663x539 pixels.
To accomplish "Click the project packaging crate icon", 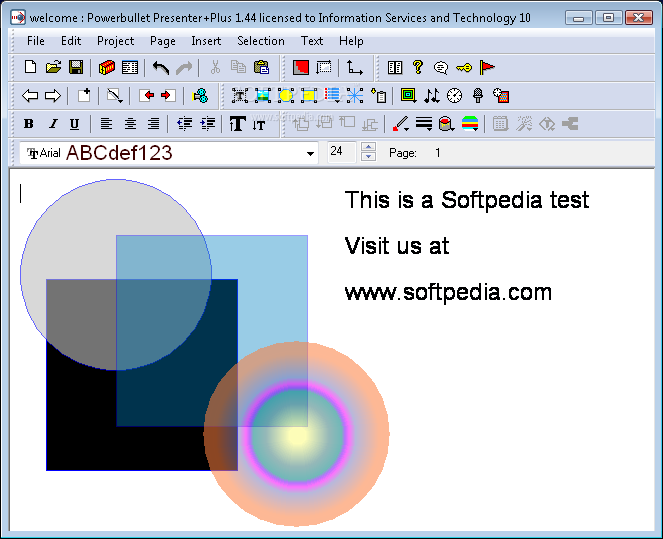I will click(x=107, y=67).
